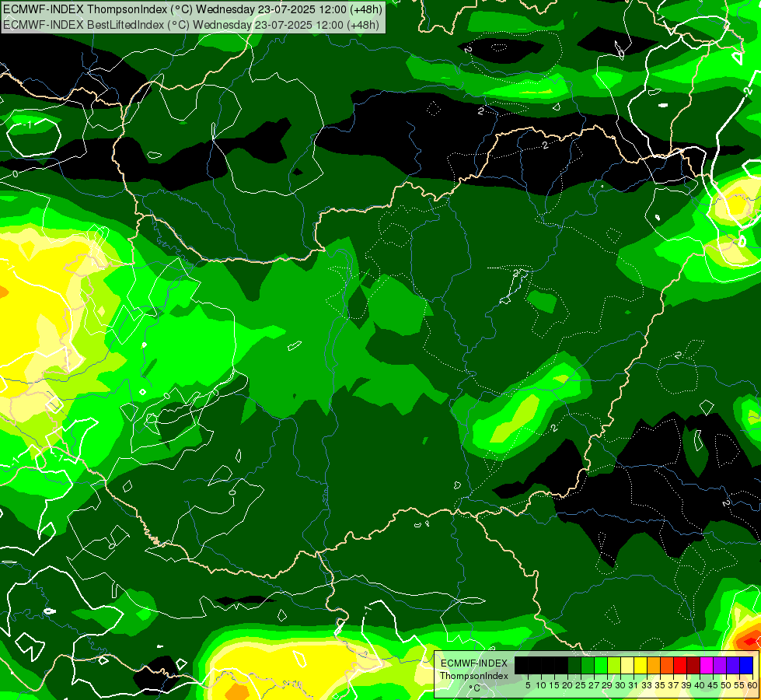
Task: Click the legend scale value 60
Action: 752,685
